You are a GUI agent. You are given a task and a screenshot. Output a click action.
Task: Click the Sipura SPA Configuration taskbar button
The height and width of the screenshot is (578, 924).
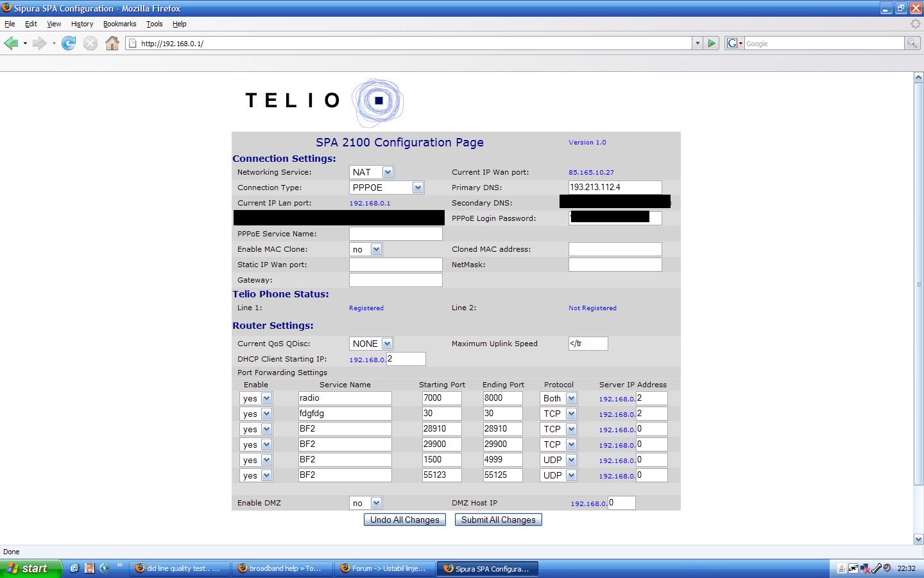[487, 568]
